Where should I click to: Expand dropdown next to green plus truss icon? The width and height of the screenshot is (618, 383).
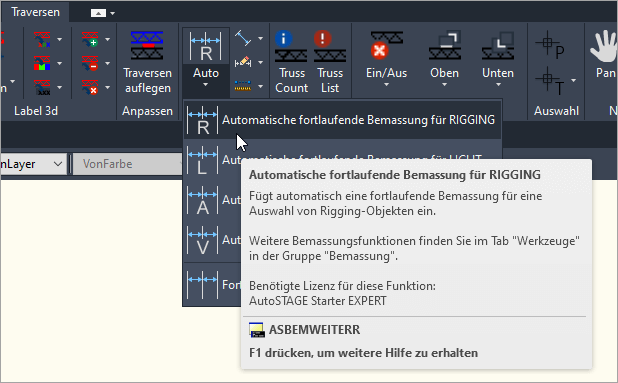click(108, 39)
